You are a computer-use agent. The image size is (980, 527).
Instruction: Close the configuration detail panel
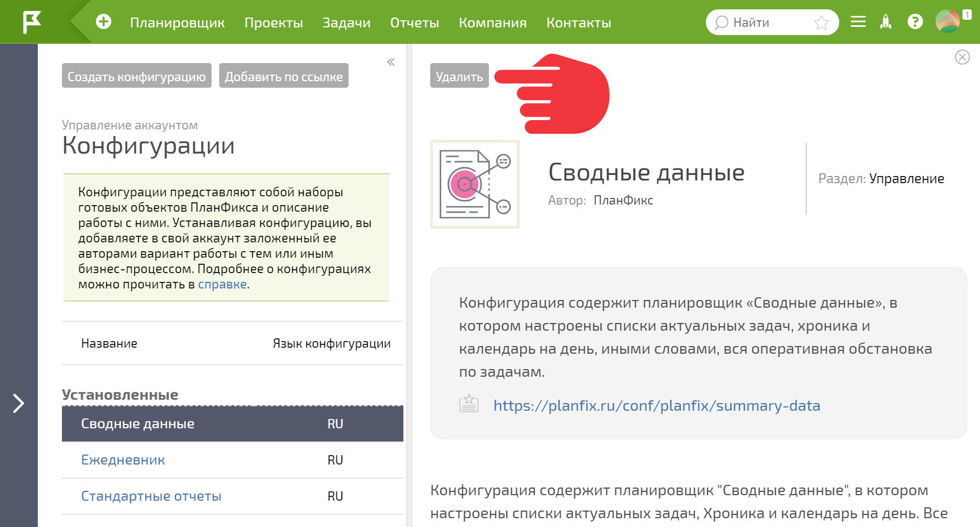(962, 57)
